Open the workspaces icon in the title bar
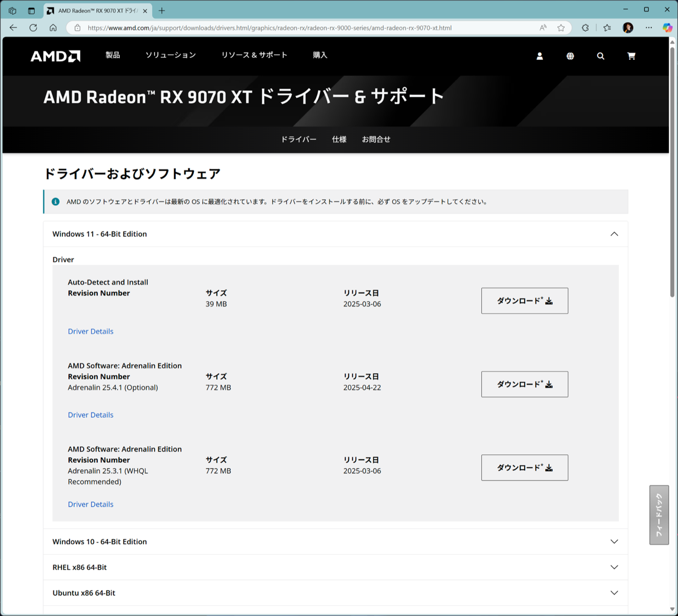The image size is (678, 616). (x=13, y=10)
